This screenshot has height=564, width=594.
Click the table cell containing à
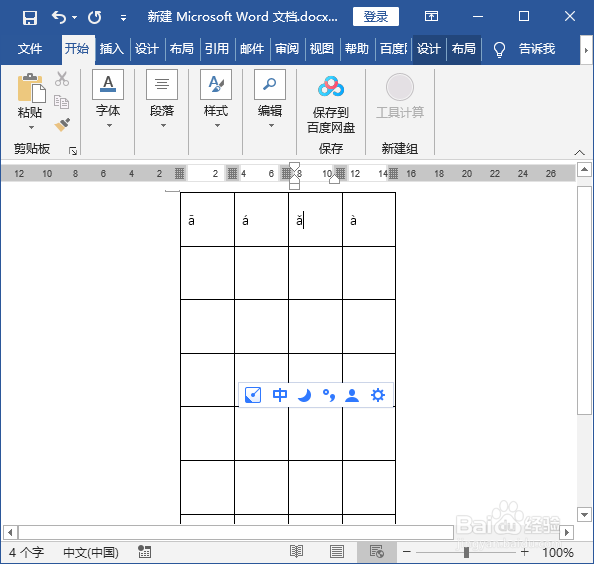[369, 220]
